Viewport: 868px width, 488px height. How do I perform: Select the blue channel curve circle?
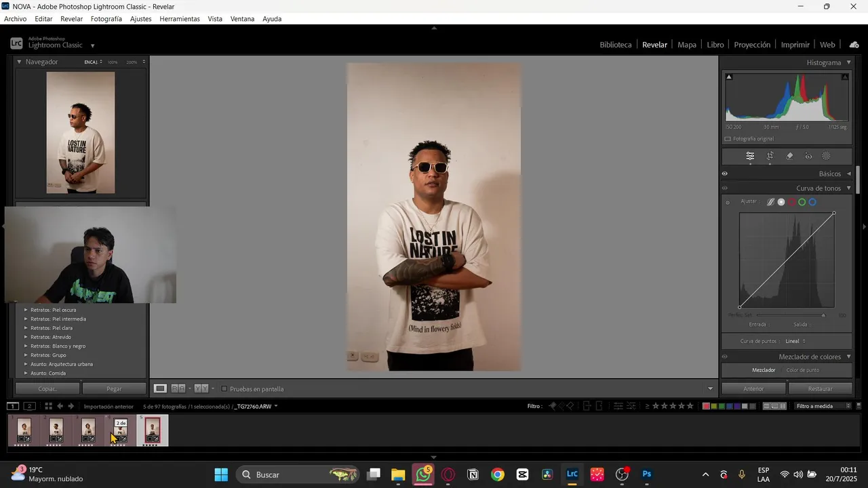[x=812, y=202]
